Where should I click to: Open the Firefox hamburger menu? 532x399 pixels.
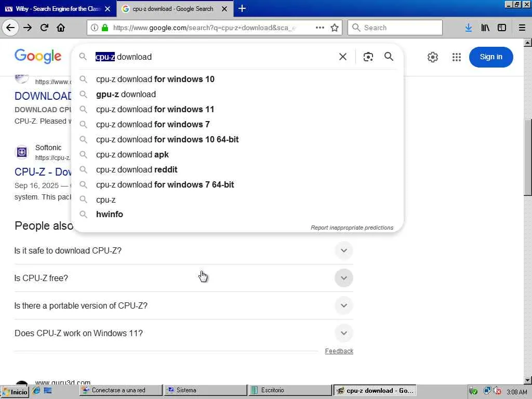(522, 28)
